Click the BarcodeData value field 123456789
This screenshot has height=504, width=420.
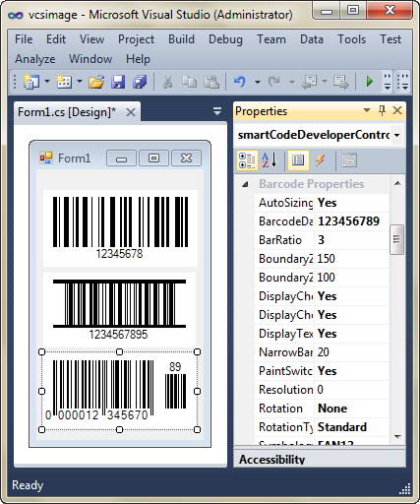352,221
